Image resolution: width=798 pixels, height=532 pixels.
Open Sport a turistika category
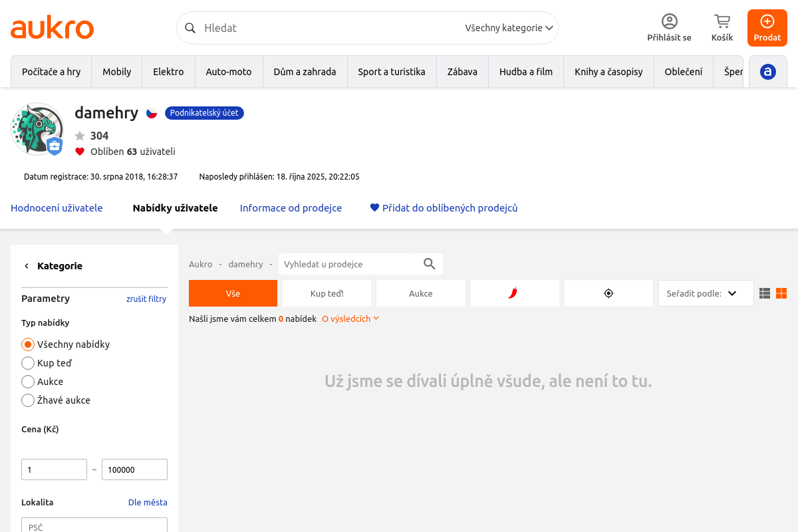pos(392,72)
